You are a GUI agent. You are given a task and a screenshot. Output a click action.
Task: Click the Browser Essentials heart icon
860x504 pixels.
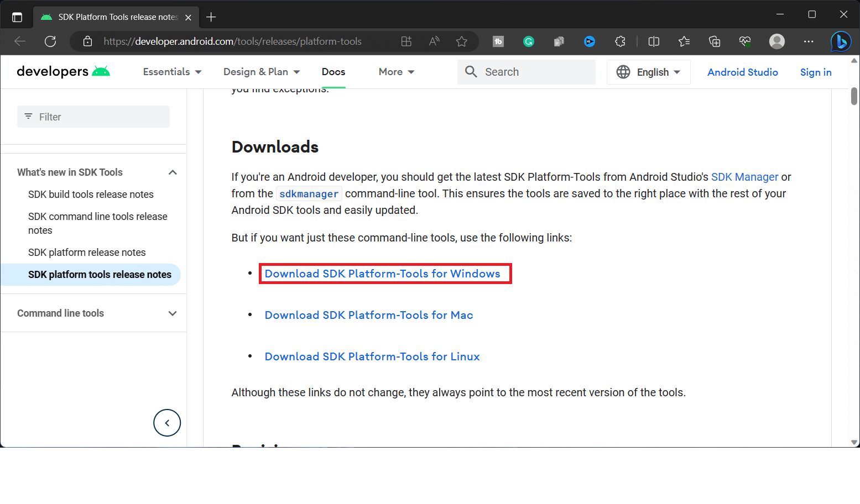pos(744,41)
